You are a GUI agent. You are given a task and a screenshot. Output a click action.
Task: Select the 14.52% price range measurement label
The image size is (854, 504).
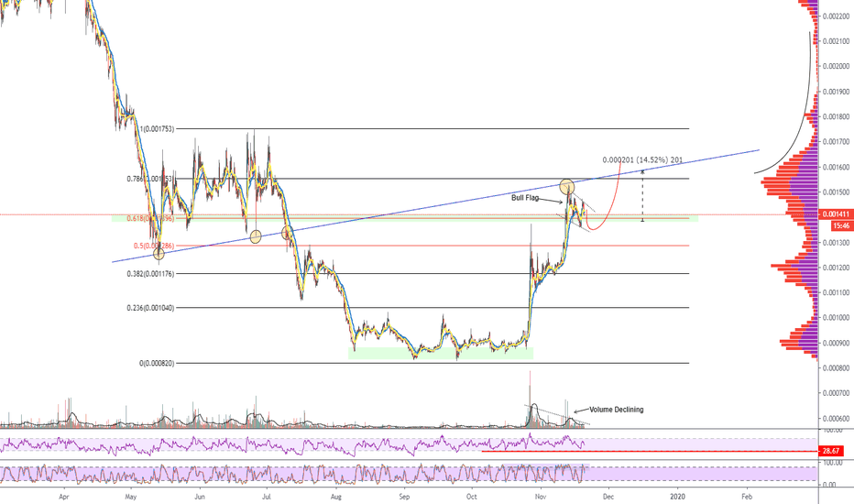642,160
